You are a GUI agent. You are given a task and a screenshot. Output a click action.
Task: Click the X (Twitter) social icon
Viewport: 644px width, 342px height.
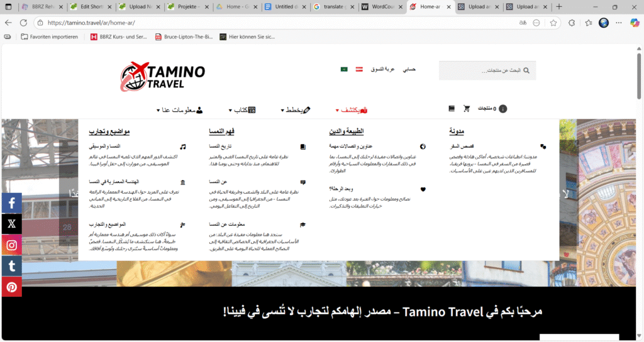tap(11, 224)
